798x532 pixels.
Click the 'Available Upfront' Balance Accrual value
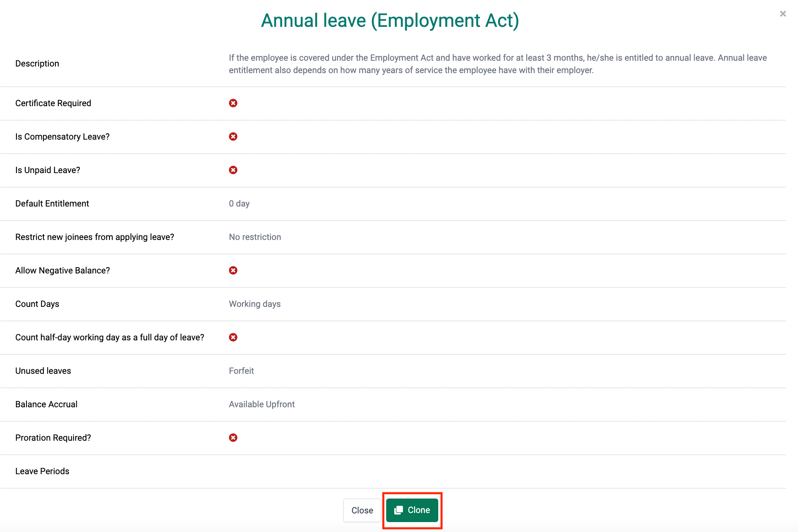[261, 404]
